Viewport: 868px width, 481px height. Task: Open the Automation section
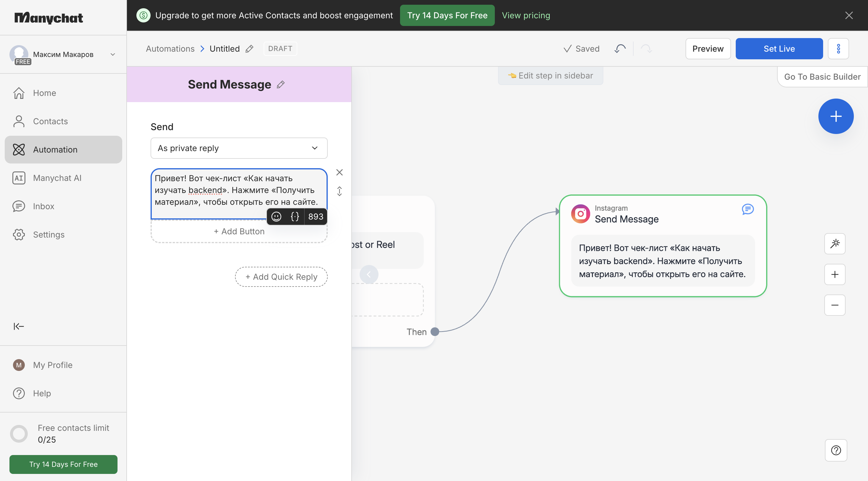point(63,150)
